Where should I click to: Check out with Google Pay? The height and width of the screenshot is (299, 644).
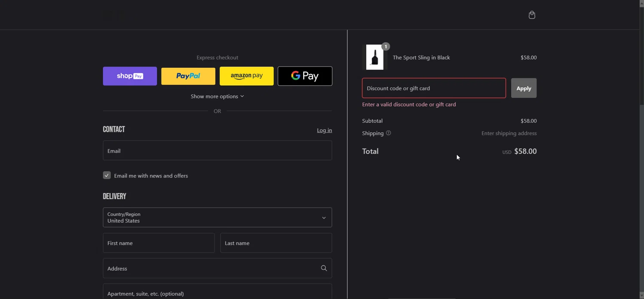click(305, 76)
